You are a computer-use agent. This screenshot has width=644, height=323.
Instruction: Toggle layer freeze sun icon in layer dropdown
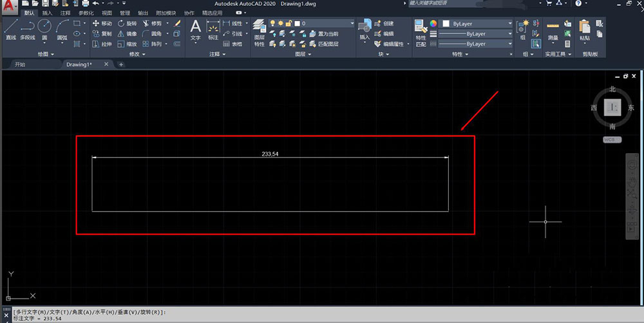(281, 23)
